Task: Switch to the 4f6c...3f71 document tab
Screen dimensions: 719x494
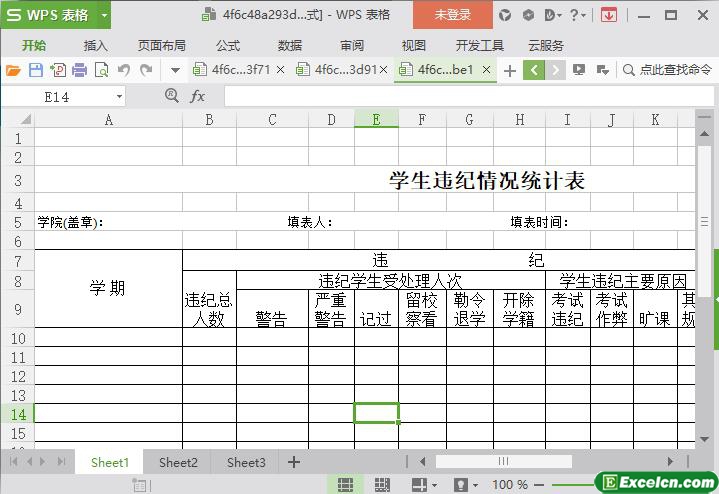Action: pos(232,70)
